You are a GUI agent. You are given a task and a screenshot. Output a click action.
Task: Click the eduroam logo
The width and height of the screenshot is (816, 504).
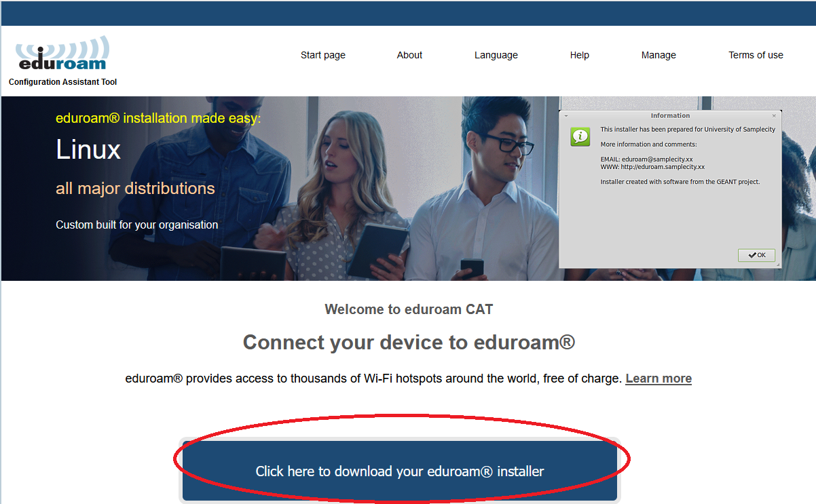62,54
